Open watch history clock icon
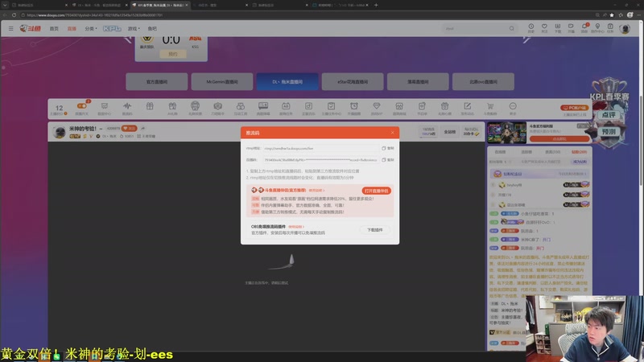Viewport: 644px width, 362px height. point(531,28)
